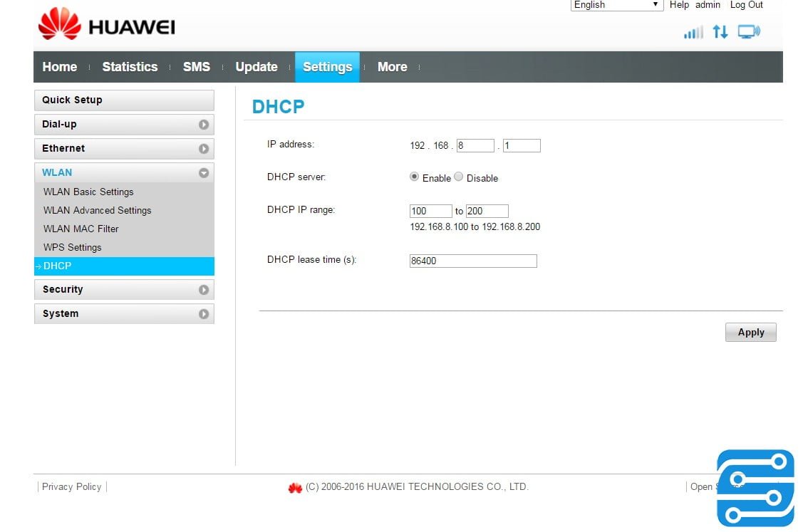Click the signal strength bars icon

click(x=693, y=32)
